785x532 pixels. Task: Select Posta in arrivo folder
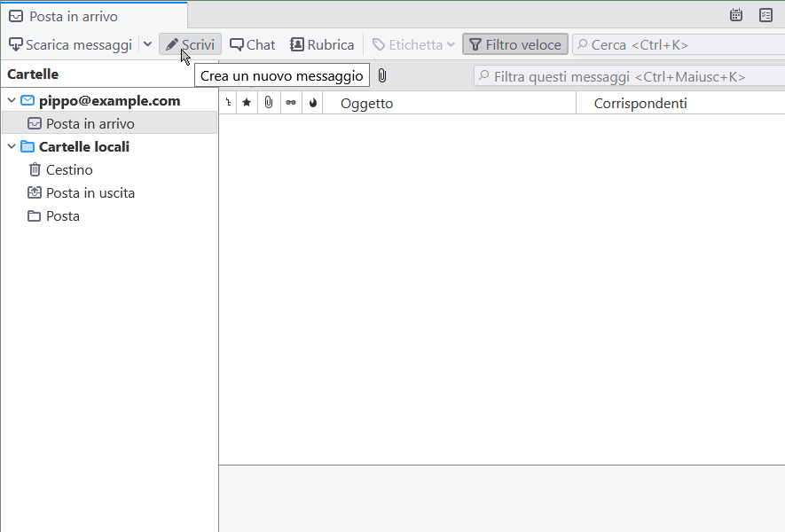point(110,123)
